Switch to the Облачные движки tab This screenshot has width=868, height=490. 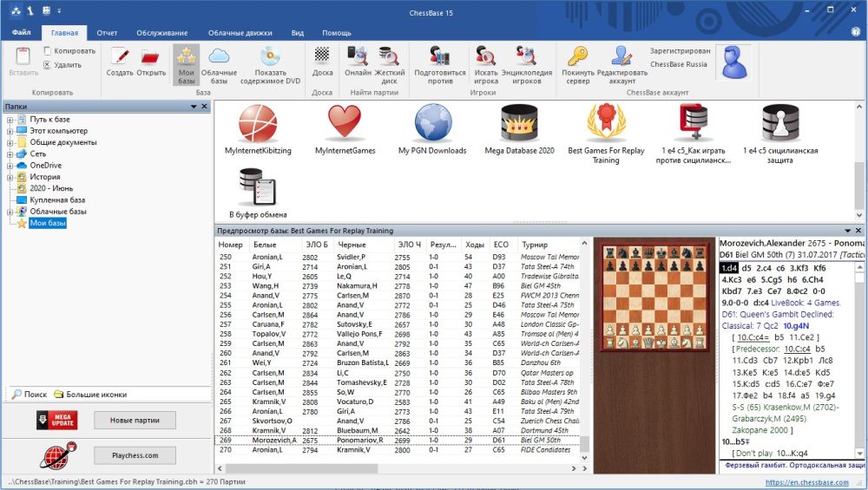point(240,33)
